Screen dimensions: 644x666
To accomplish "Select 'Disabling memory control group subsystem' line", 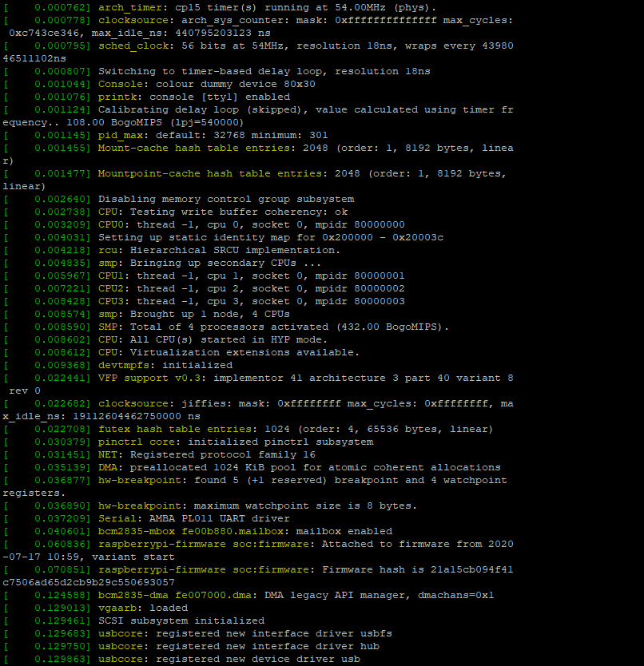I will click(225, 199).
